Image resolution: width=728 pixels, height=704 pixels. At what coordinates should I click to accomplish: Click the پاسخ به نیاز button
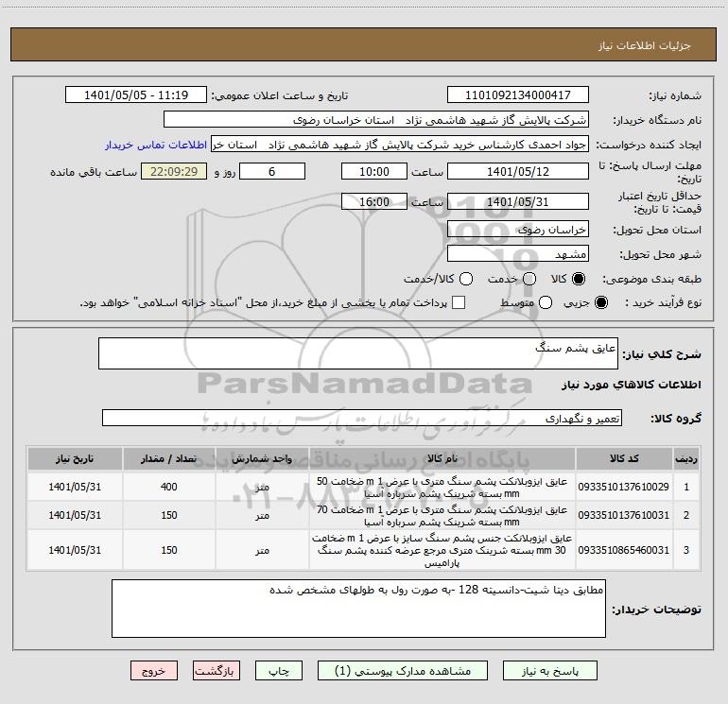[549, 671]
